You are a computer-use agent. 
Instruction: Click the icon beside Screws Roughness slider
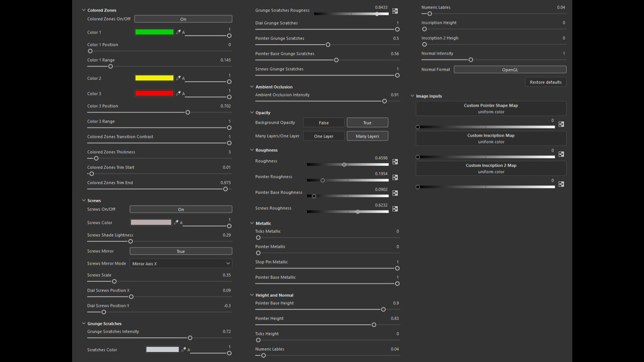point(395,209)
